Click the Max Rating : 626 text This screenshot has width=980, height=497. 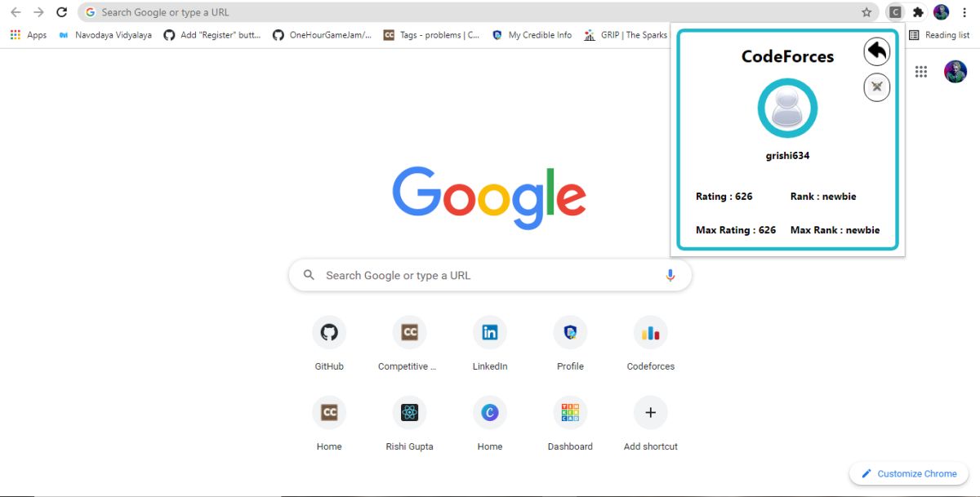tap(736, 230)
